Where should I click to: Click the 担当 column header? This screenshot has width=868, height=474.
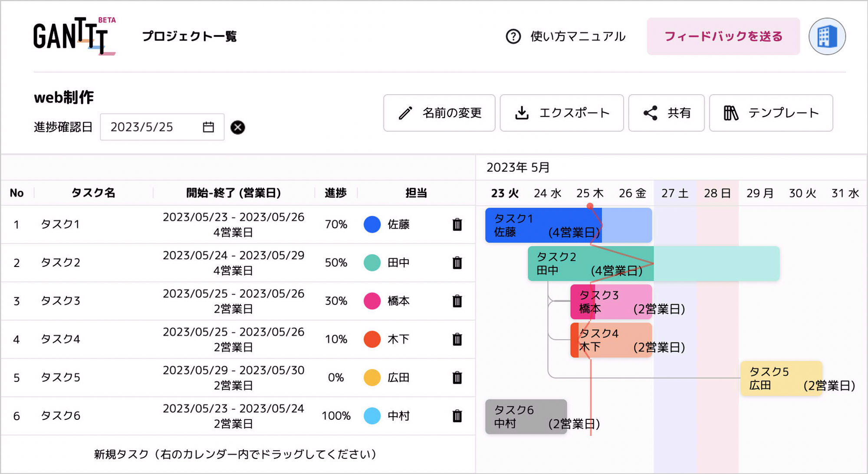(416, 193)
